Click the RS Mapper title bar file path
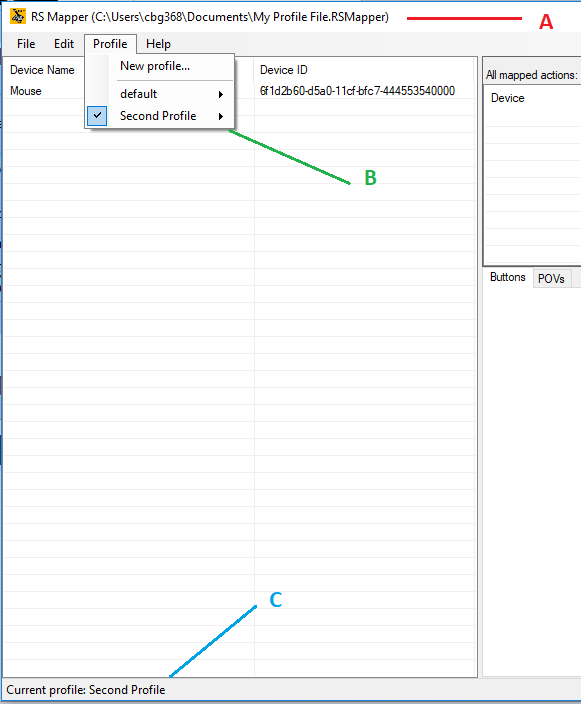Image resolution: width=581 pixels, height=704 pixels. pos(240,17)
